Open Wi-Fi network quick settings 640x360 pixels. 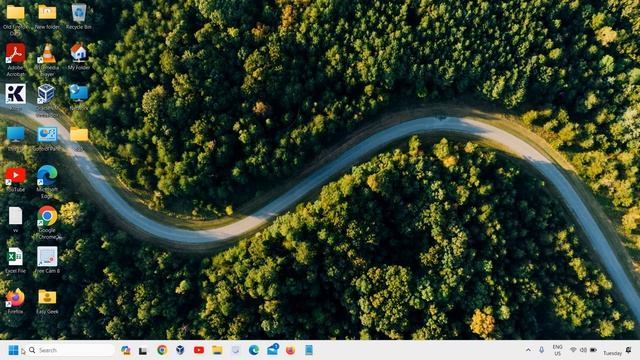[573, 350]
